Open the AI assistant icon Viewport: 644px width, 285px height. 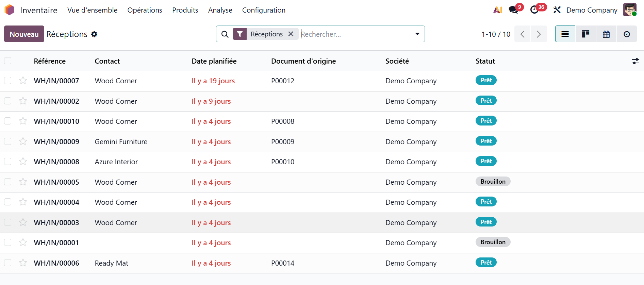pos(498,10)
